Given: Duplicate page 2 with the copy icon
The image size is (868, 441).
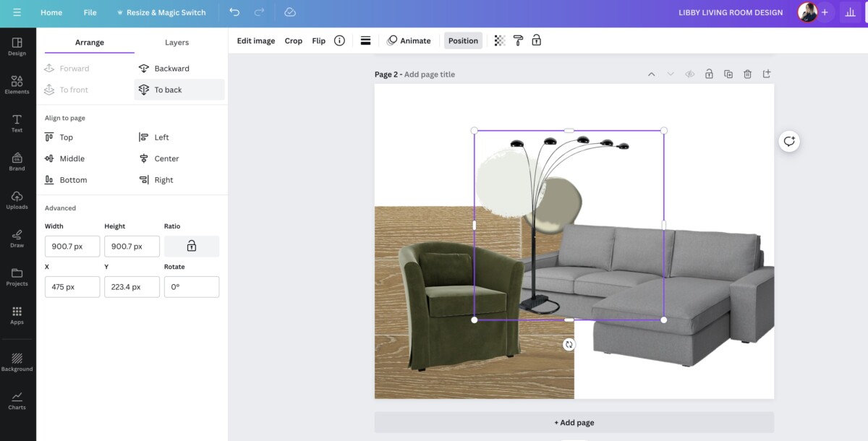Looking at the screenshot, I should [728, 74].
